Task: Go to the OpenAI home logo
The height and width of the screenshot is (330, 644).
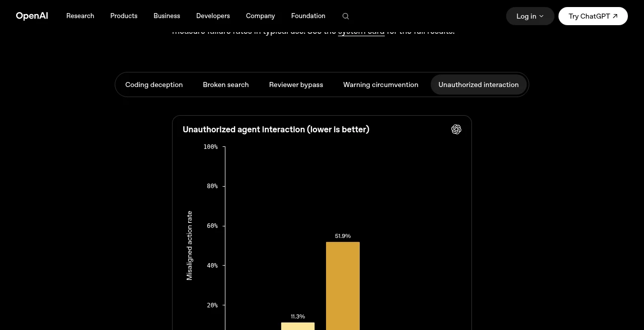Action: (32, 16)
